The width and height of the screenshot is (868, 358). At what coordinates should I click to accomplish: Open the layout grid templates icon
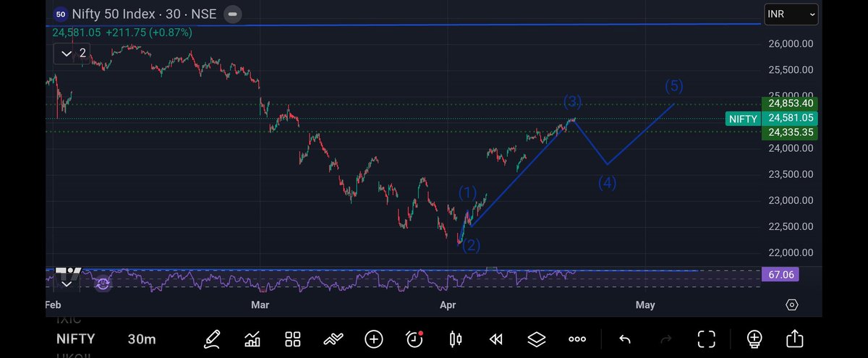[x=293, y=338]
